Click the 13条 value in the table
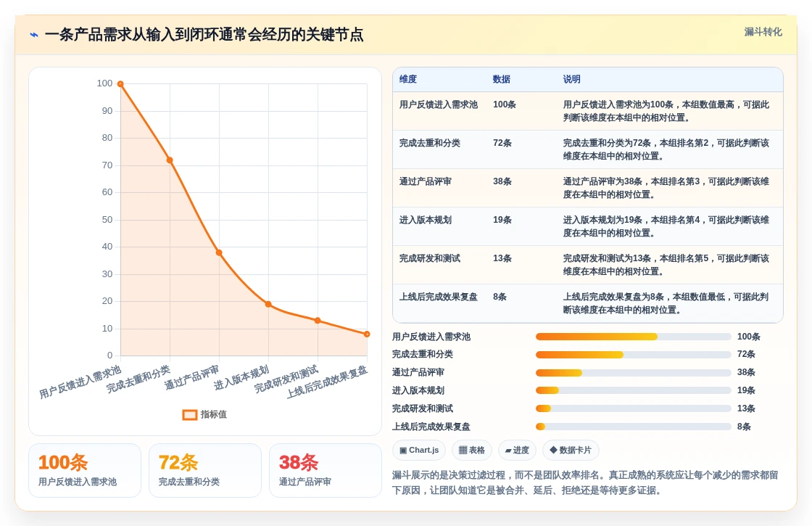 point(502,258)
